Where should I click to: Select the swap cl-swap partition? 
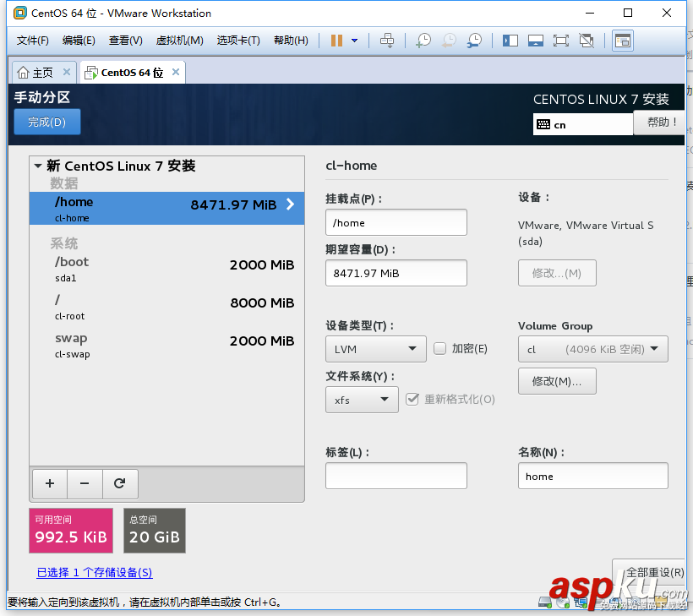click(166, 345)
